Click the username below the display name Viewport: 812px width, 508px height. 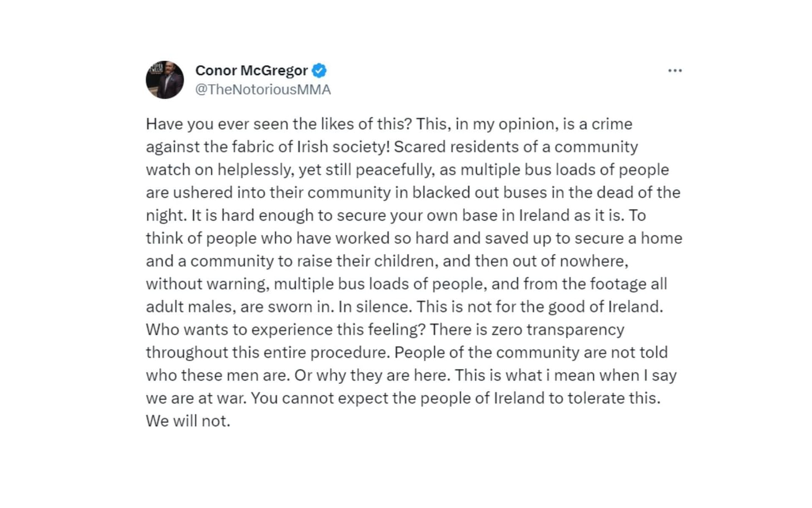pos(263,89)
